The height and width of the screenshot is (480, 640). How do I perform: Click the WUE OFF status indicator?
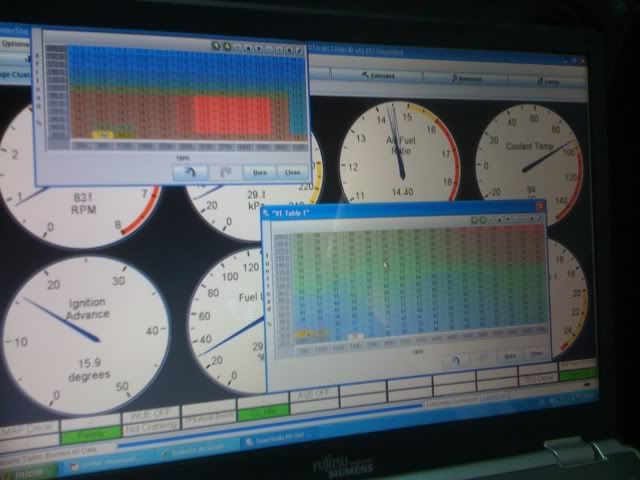pyautogui.click(x=150, y=416)
